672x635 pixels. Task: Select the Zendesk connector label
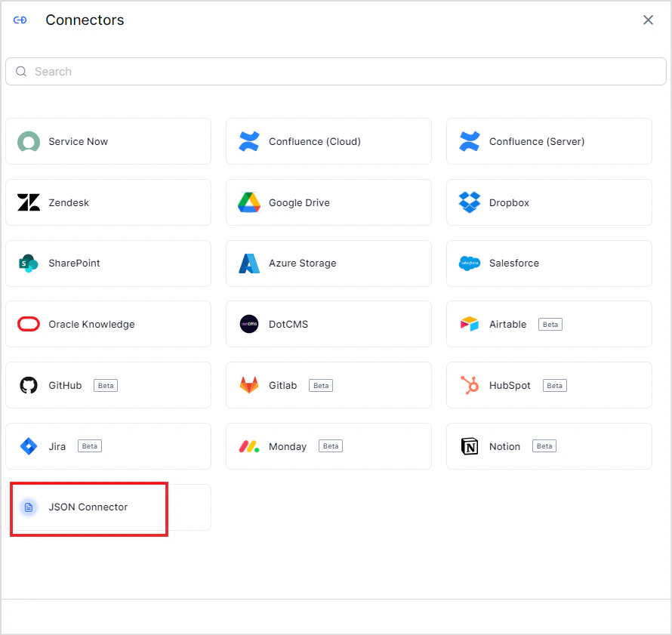coord(69,202)
